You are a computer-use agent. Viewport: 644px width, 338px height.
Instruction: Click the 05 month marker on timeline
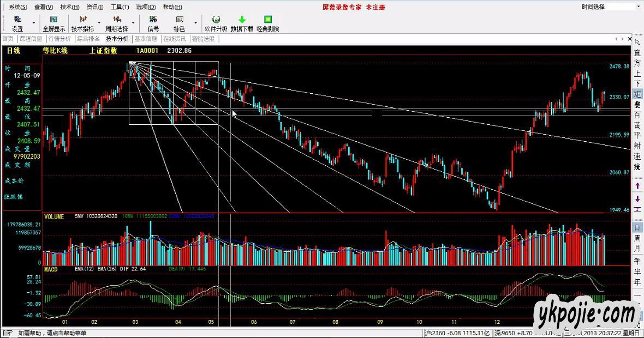coord(211,322)
